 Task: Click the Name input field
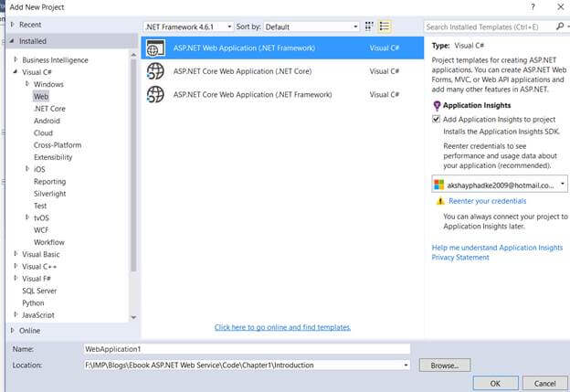click(247, 349)
